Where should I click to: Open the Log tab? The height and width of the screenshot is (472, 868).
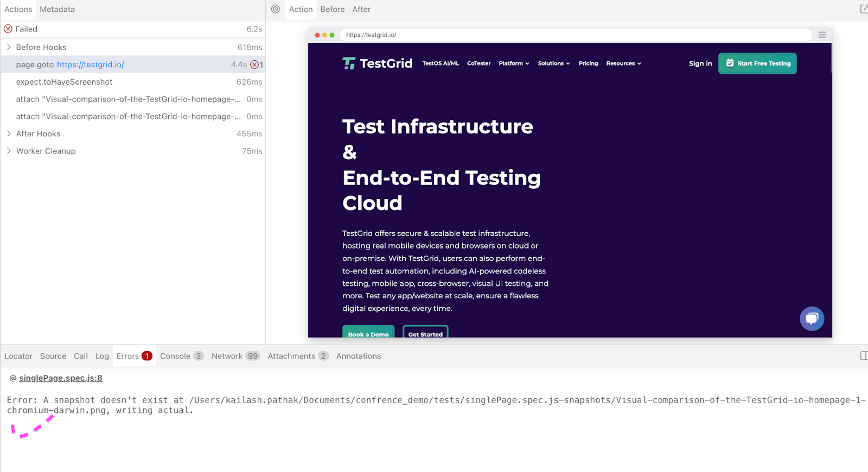(x=102, y=356)
